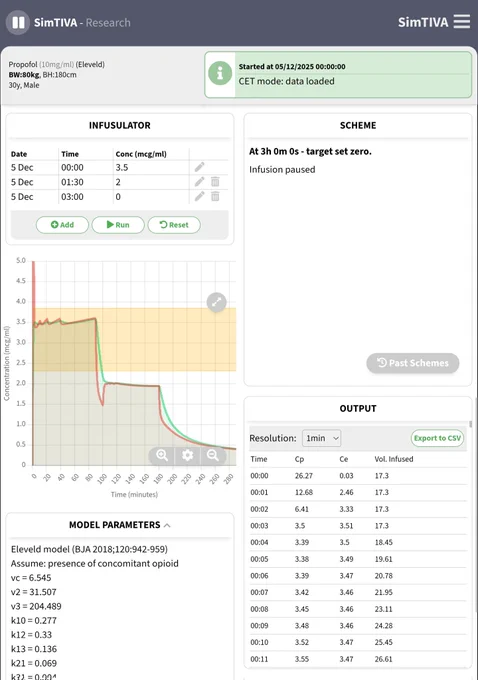Click 'vc = 6.545' parameter line
Image resolution: width=478 pixels, height=680 pixels.
31,578
